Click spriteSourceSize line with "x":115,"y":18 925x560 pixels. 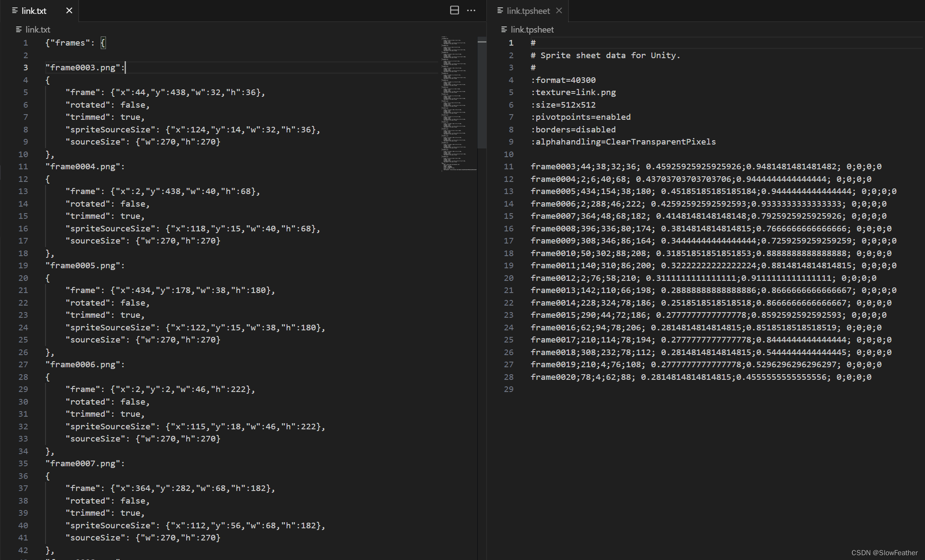click(x=195, y=426)
